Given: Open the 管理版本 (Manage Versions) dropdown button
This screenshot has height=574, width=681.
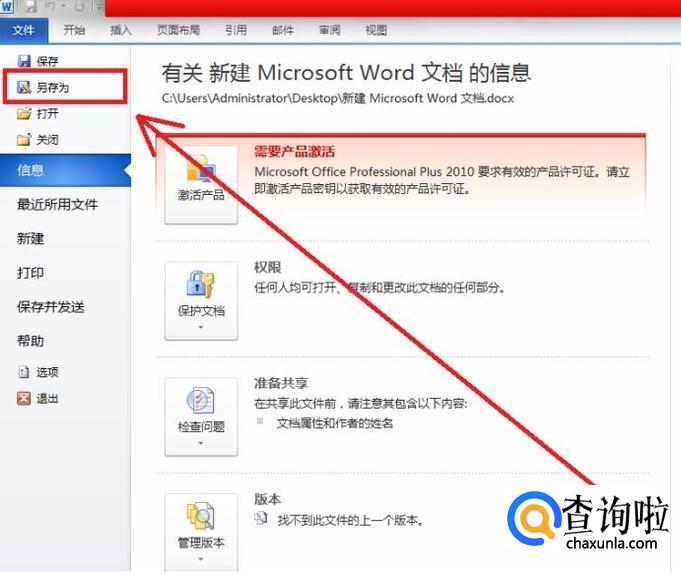Looking at the screenshot, I should click(201, 532).
